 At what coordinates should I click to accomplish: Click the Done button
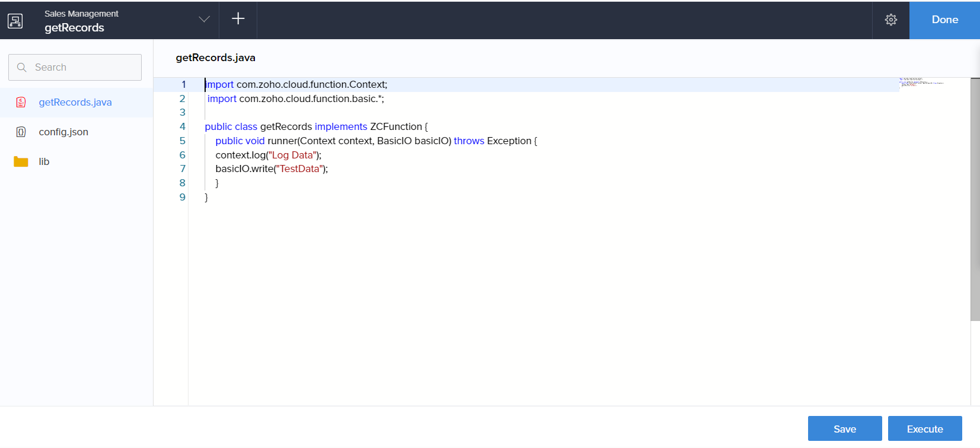click(944, 20)
